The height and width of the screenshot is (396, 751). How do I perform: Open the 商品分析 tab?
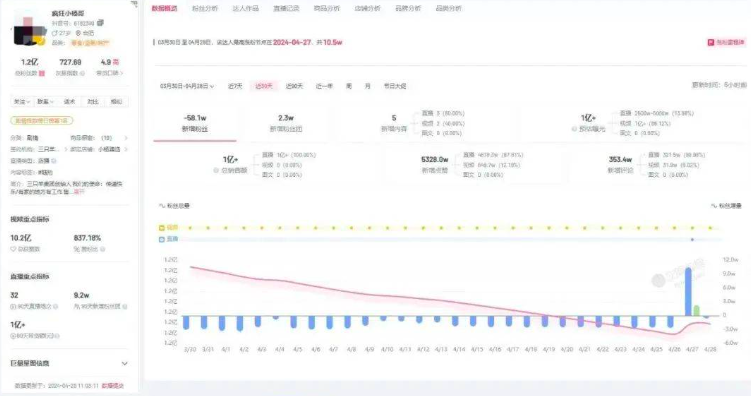pyautogui.click(x=327, y=9)
